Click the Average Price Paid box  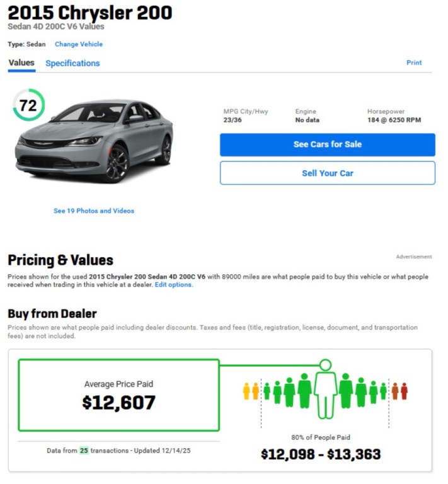(x=118, y=395)
